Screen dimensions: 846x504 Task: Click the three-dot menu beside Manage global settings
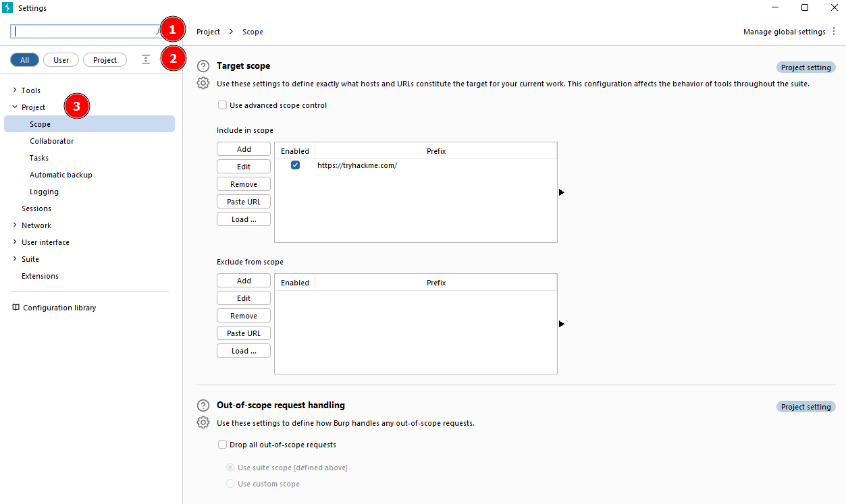click(x=835, y=31)
